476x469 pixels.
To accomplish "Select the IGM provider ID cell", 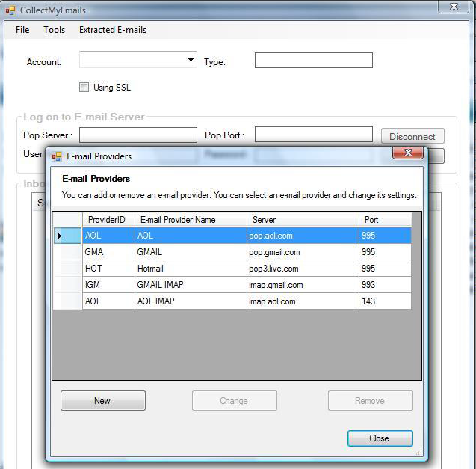I will pyautogui.click(x=108, y=285).
